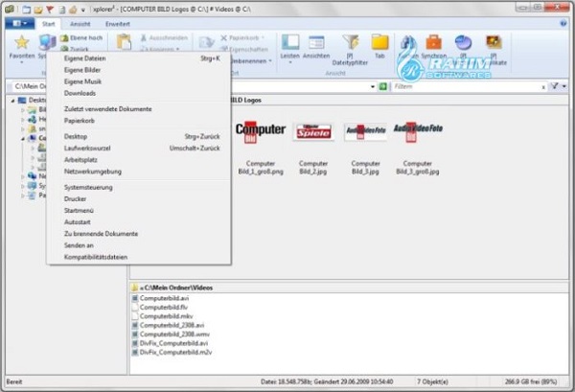Click the Dateitypfilter funnel icon
575x392 pixels.
[351, 42]
